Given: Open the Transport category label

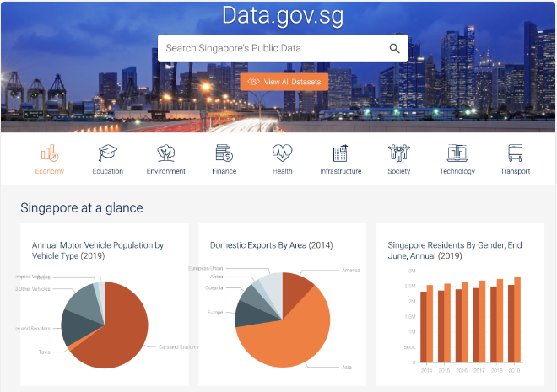Looking at the screenshot, I should 515,171.
